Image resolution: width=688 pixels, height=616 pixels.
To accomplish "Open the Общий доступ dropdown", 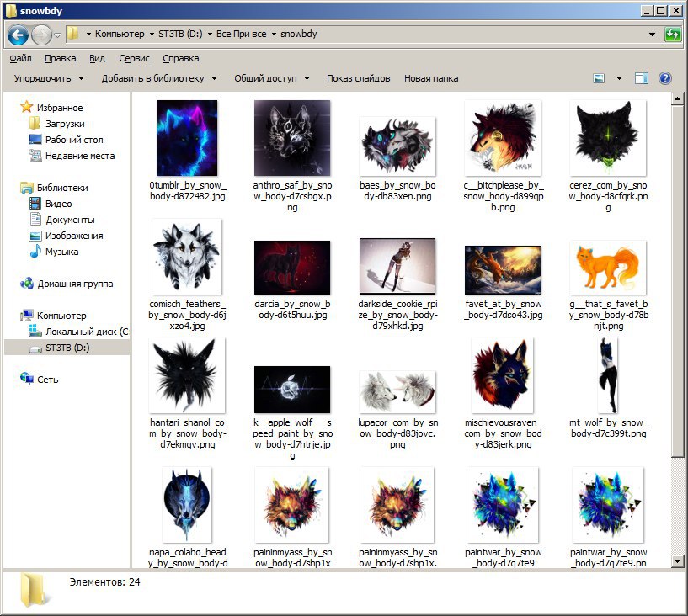I will (x=272, y=78).
